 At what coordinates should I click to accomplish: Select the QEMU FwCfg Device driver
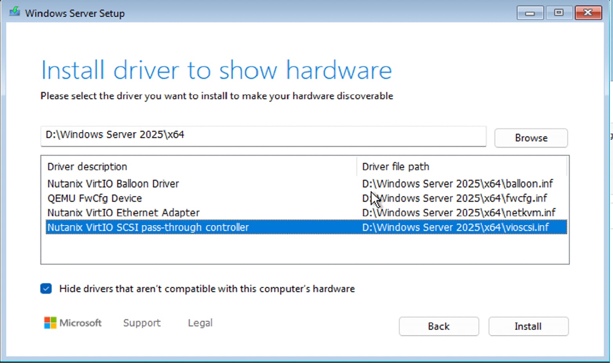click(x=95, y=198)
